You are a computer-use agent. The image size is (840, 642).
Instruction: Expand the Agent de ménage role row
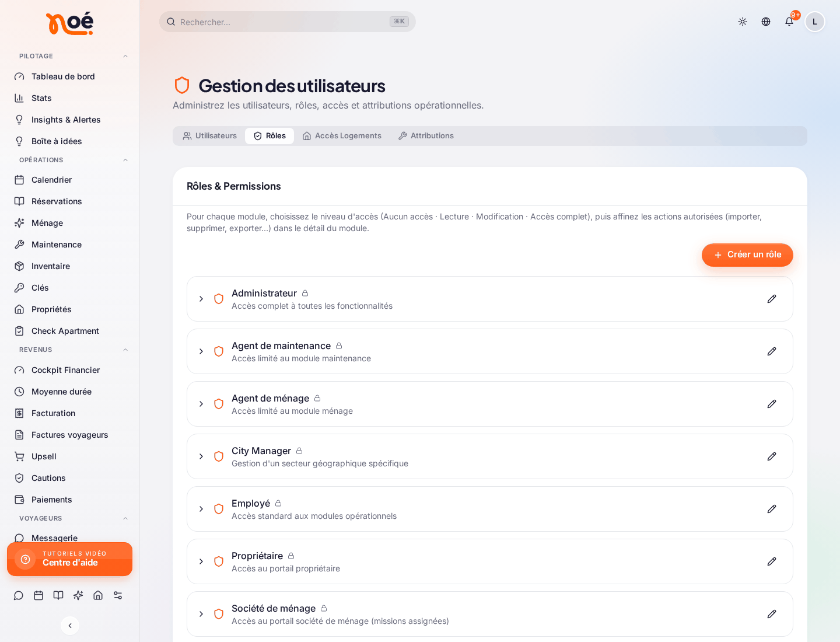click(x=201, y=404)
